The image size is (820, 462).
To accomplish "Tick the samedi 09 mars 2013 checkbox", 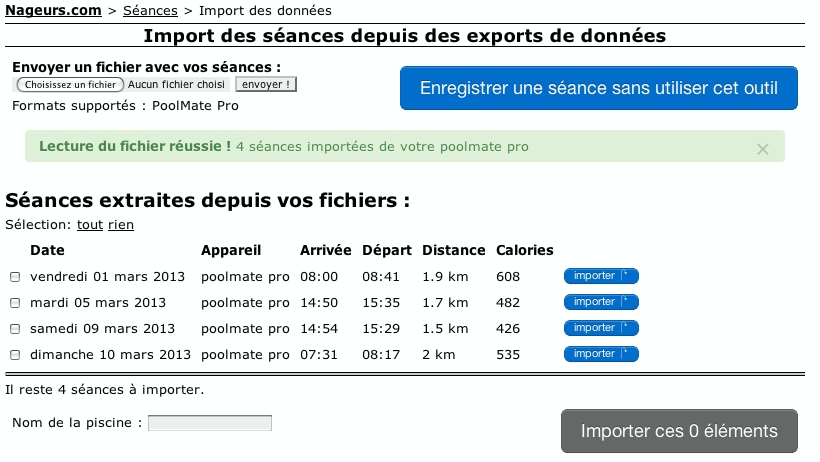I will pyautogui.click(x=15, y=329).
